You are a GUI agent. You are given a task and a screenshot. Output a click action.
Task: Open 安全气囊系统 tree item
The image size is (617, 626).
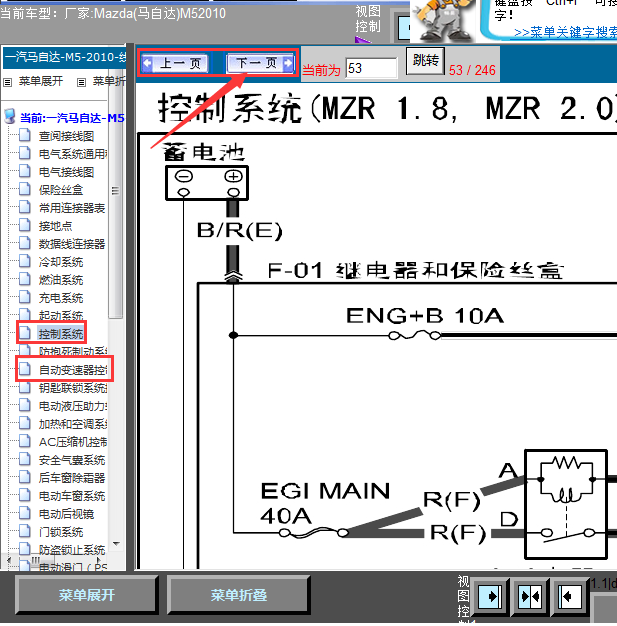[72, 460]
